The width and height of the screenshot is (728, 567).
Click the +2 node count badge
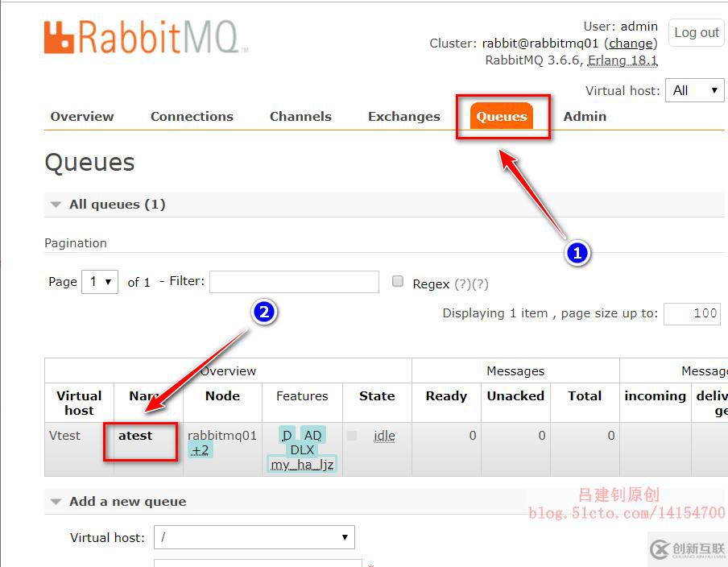(x=200, y=450)
